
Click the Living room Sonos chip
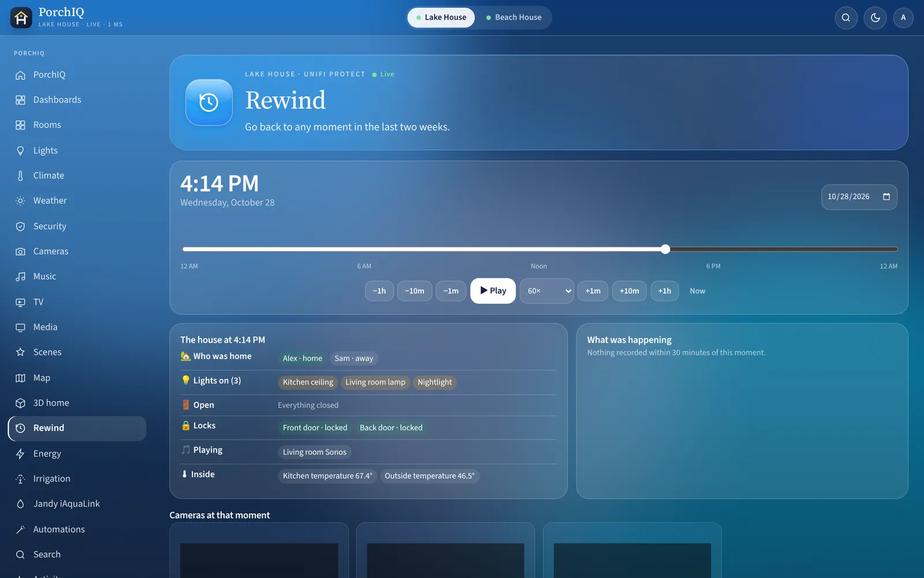click(315, 452)
